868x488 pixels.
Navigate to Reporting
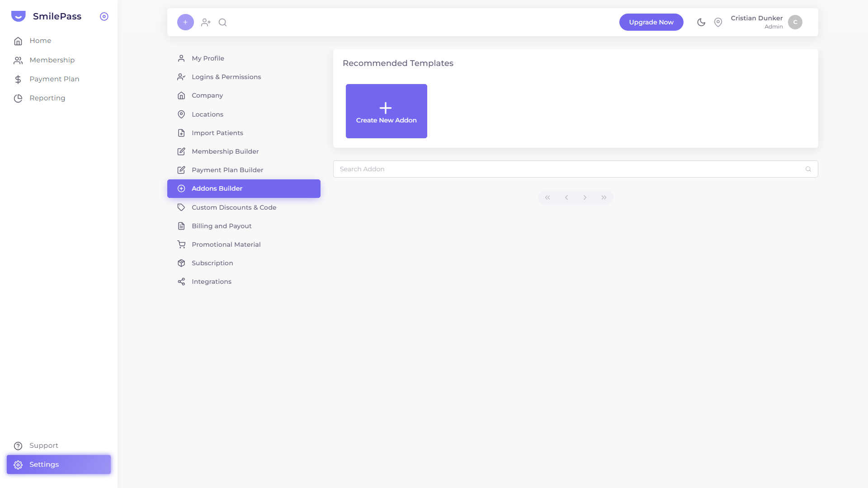coord(59,98)
